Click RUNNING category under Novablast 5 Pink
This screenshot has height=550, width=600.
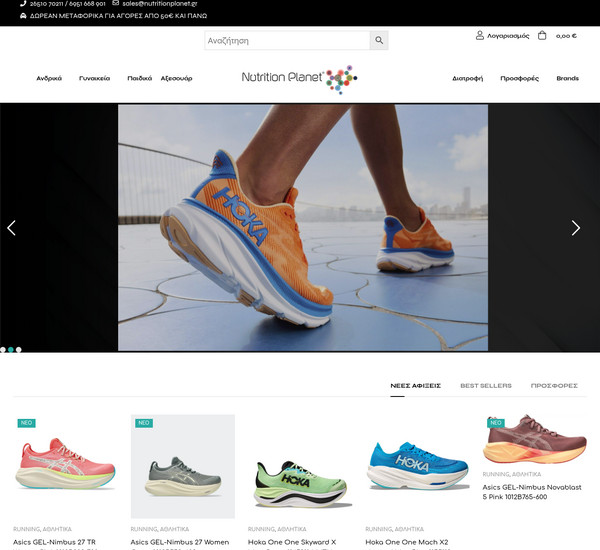tap(496, 474)
